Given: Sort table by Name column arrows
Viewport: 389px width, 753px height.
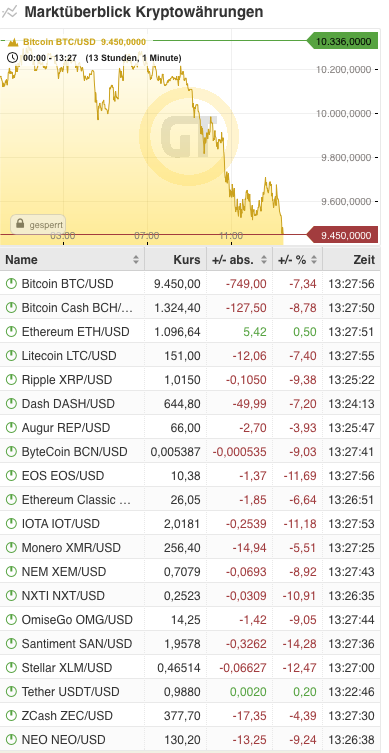Looking at the screenshot, I should (136, 260).
